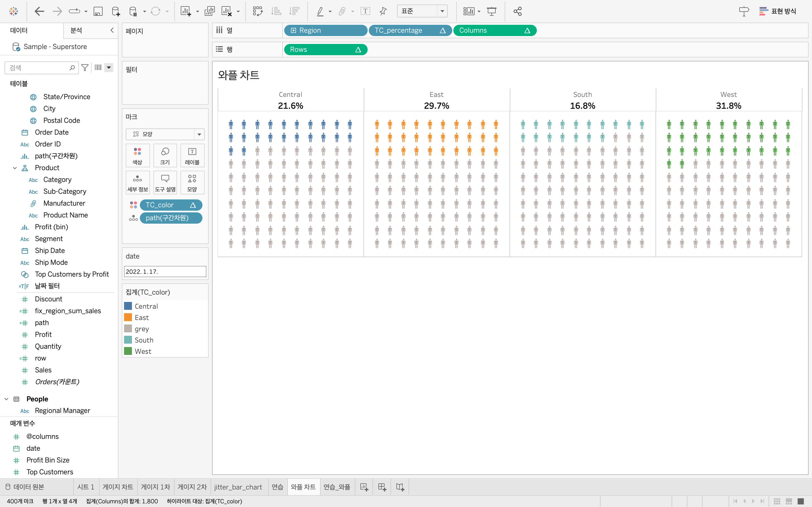Switch to filmstrip view in status bar
812x507 pixels.
789,501
